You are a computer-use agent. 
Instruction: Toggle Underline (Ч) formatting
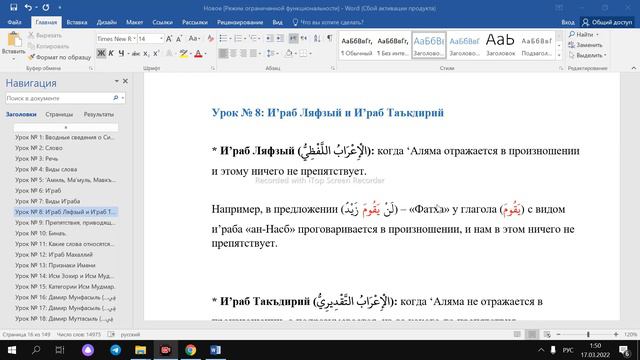[121, 53]
